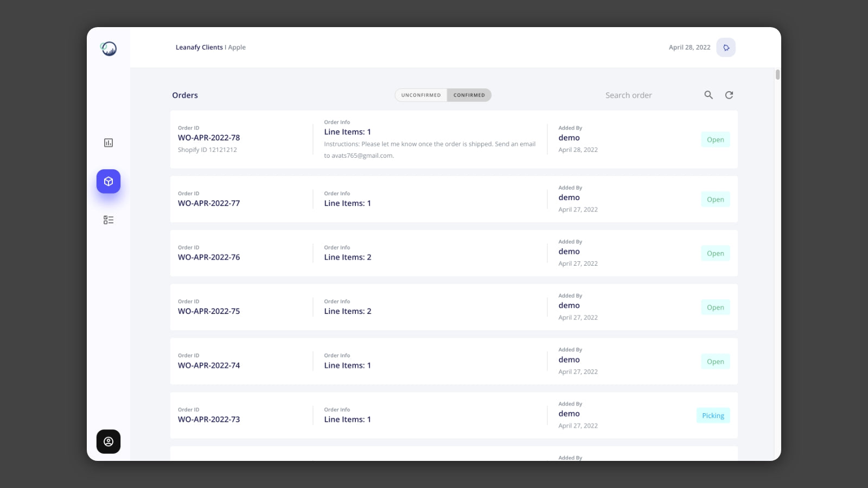Click Leanafy Clients breadcrumb
The height and width of the screenshot is (488, 868).
[199, 48]
